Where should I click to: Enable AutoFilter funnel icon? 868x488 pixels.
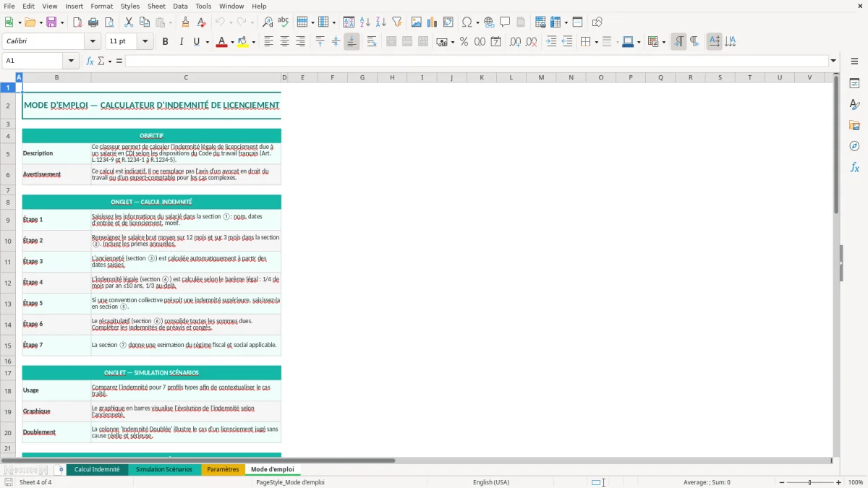click(x=396, y=22)
